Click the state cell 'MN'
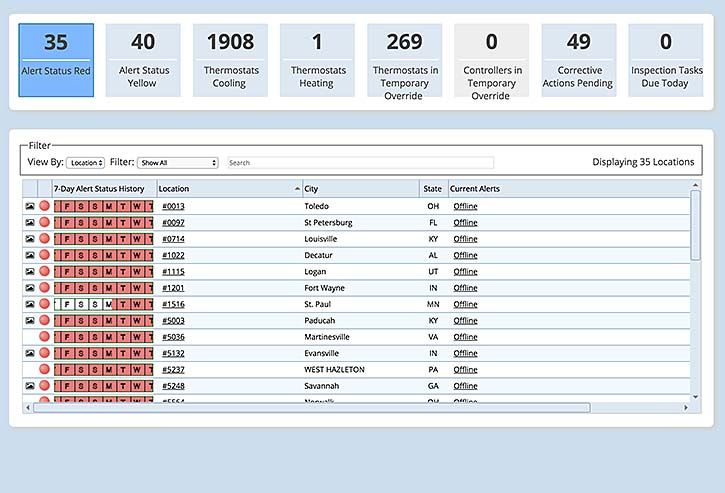The width and height of the screenshot is (725, 493). coord(433,304)
